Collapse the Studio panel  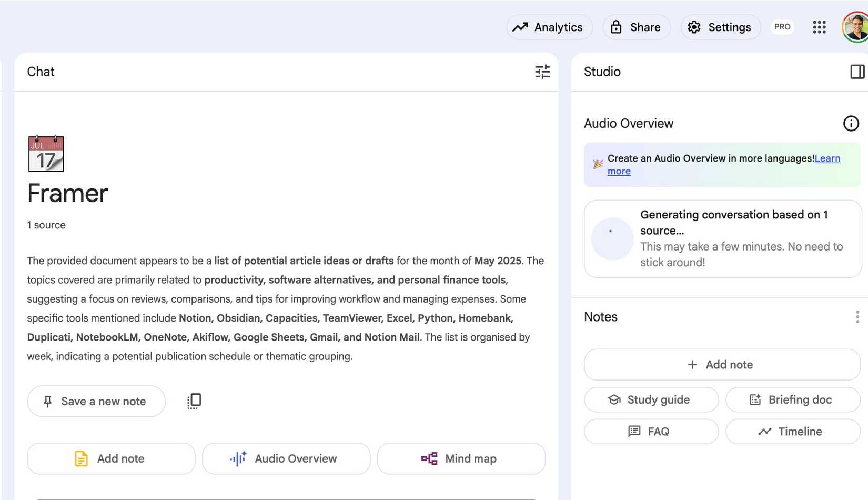pyautogui.click(x=857, y=72)
